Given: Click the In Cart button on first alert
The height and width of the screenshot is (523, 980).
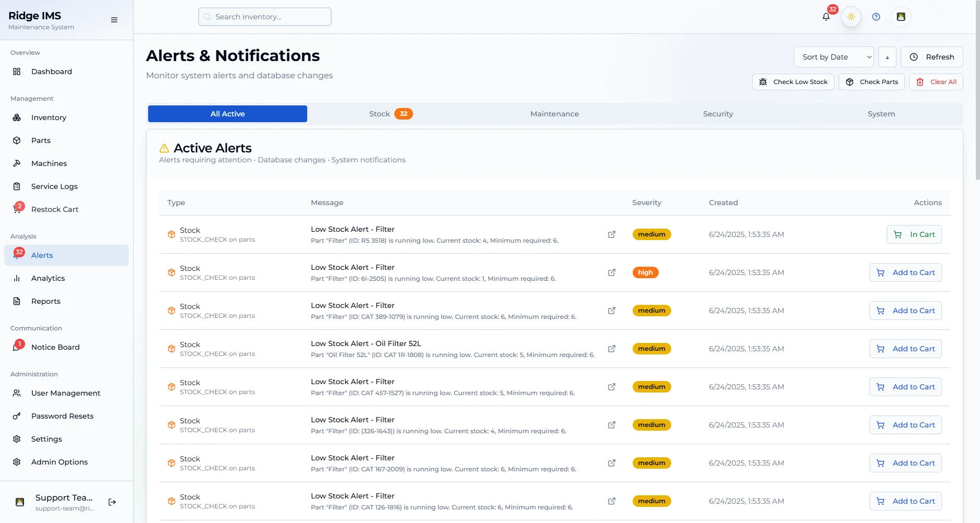Looking at the screenshot, I should click(x=914, y=234).
